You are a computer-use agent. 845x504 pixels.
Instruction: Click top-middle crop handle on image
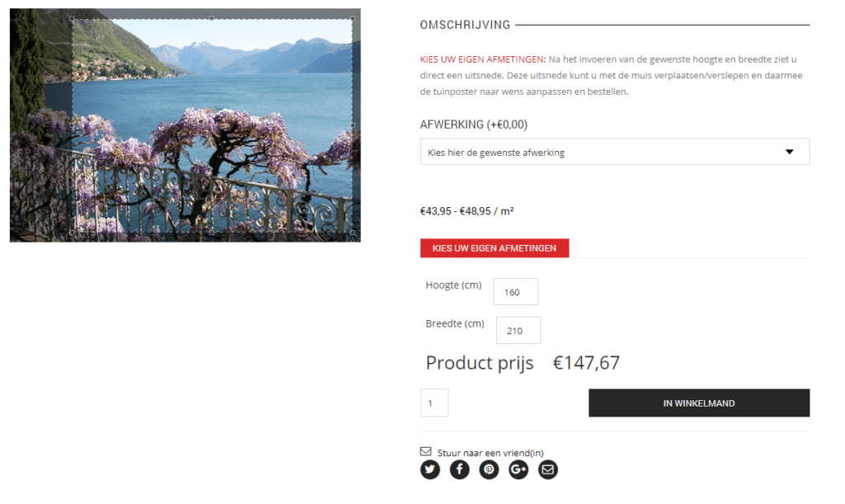click(212, 19)
